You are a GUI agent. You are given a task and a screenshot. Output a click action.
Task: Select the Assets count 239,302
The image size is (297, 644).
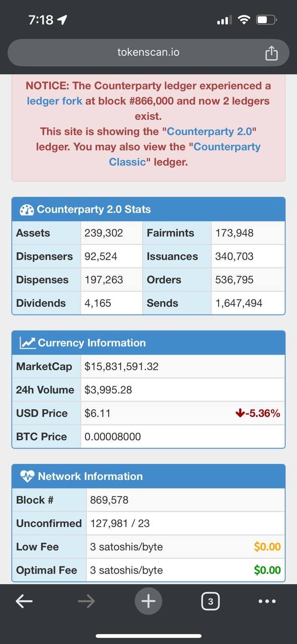pos(104,233)
